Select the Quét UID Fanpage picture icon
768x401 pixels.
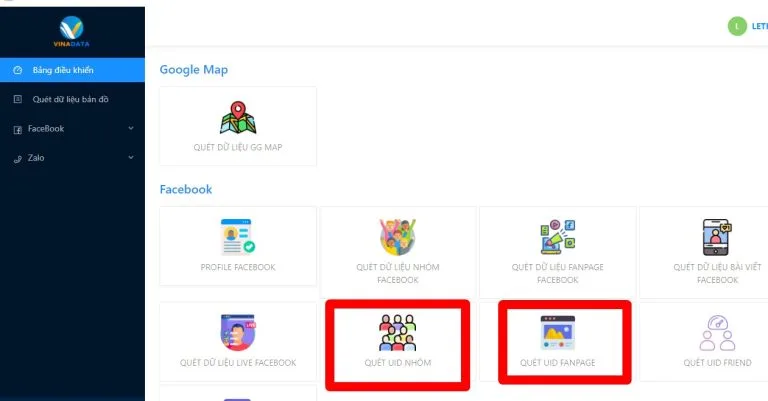pyautogui.click(x=557, y=332)
